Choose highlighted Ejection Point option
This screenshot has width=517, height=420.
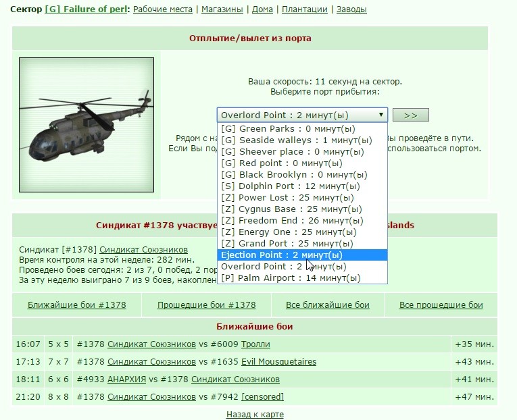coord(302,255)
